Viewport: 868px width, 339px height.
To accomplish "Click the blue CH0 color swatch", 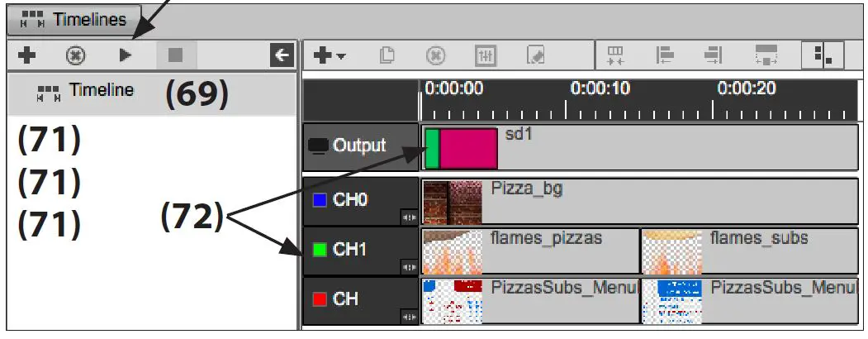I will [320, 200].
